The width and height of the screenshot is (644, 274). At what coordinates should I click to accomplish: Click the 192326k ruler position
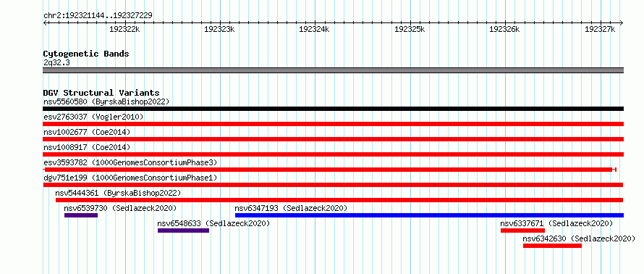[x=505, y=29]
